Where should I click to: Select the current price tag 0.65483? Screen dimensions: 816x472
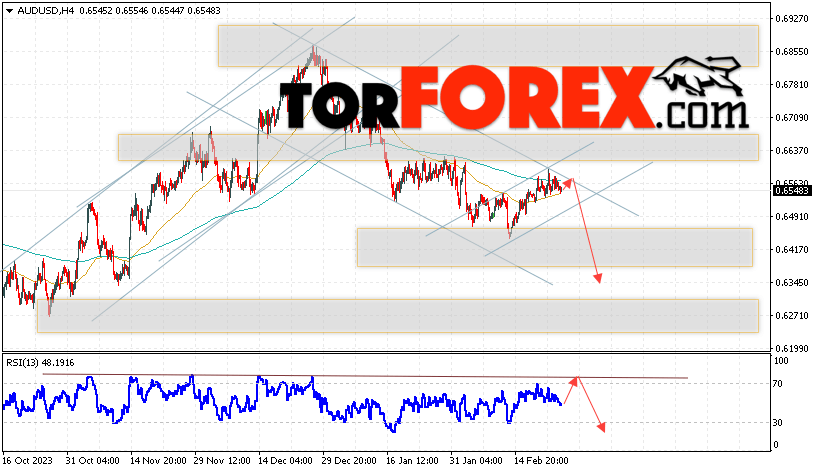click(792, 191)
